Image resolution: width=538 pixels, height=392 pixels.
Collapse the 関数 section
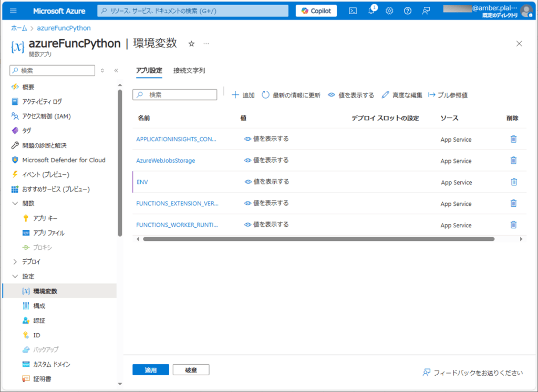click(15, 203)
